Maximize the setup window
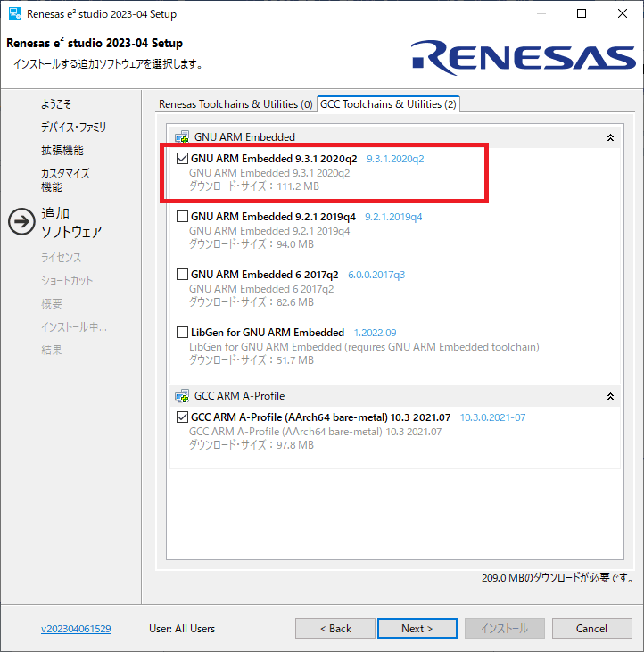This screenshot has height=652, width=644. tap(582, 13)
